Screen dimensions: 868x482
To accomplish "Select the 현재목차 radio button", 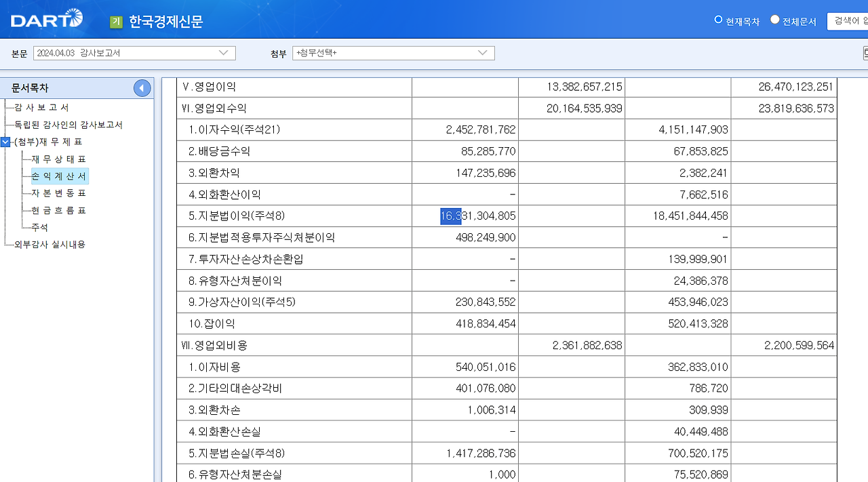I will pyautogui.click(x=718, y=20).
